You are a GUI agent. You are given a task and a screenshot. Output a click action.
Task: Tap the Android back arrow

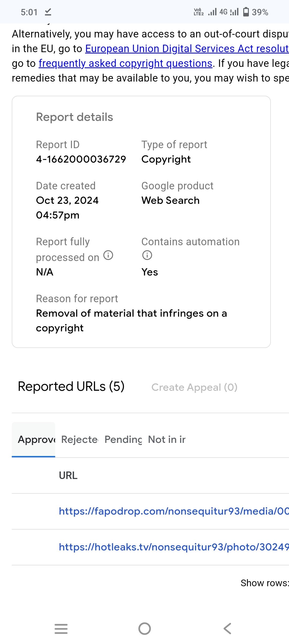(227, 628)
